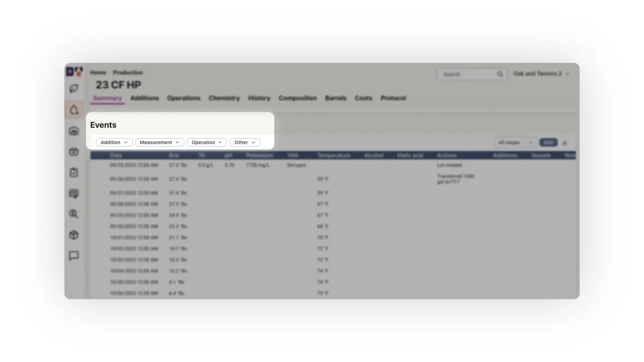Open the fourth sidebar icon below warehouse
This screenshot has height=362, width=644.
(74, 152)
